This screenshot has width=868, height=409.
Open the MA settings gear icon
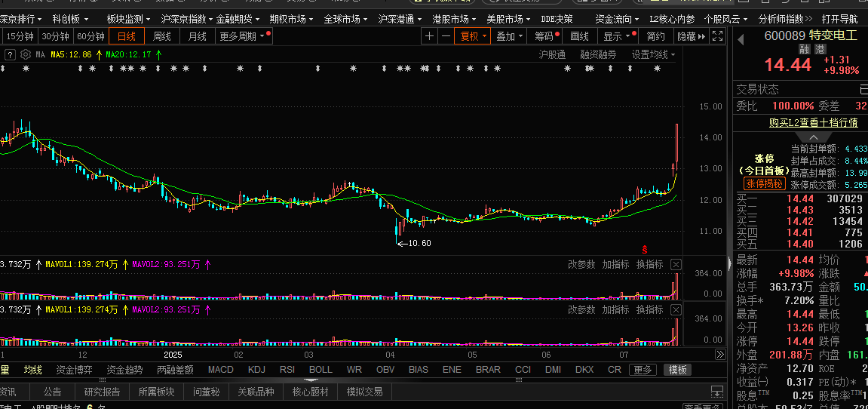tap(25, 55)
